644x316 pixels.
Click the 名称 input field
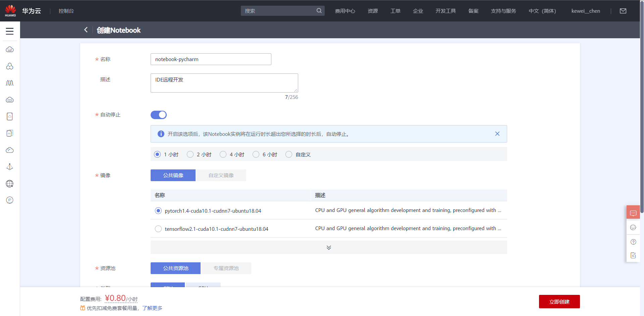(211, 59)
